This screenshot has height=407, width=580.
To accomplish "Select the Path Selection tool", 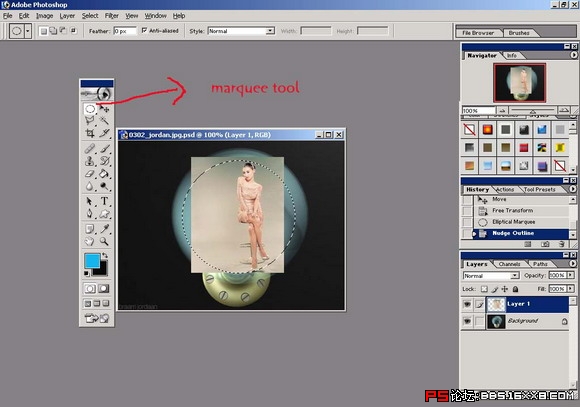I will tap(90, 201).
